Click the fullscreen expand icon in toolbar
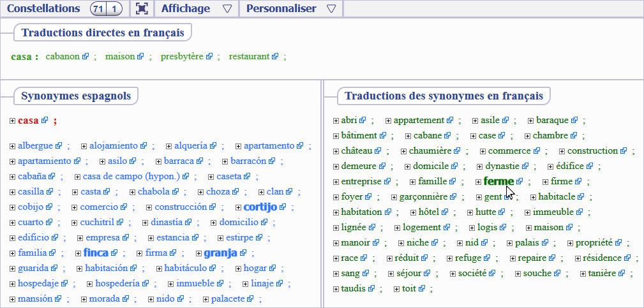Image resolution: width=644 pixels, height=308 pixels. pos(142,8)
